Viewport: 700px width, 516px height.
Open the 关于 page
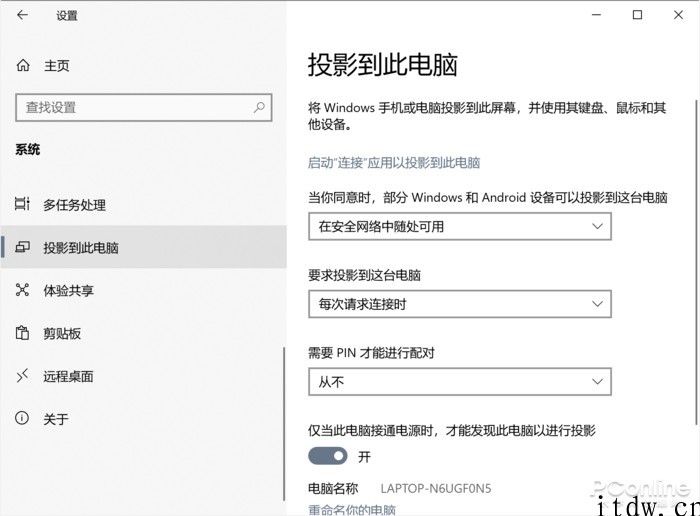[x=143, y=419]
